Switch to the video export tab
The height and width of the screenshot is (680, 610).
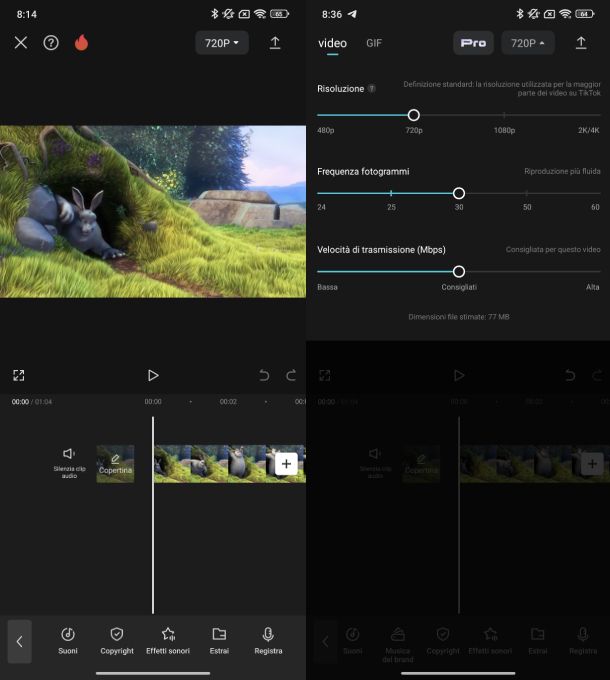pyautogui.click(x=333, y=43)
